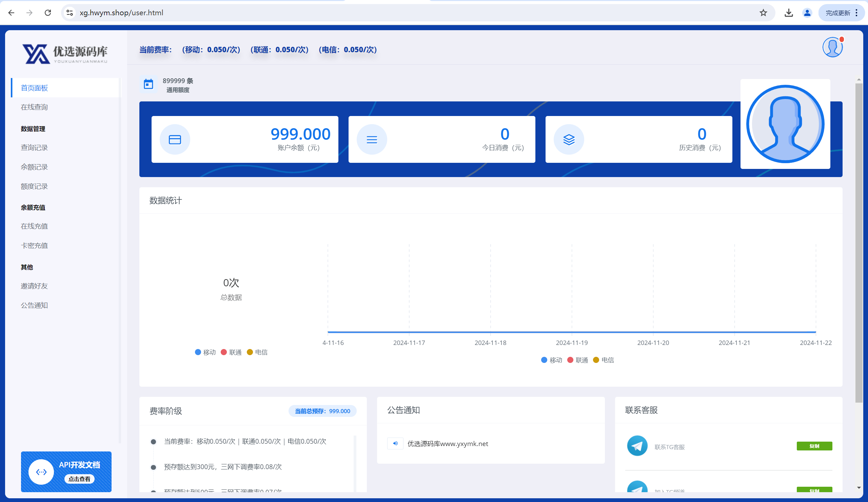Click the large profile avatar image
The width and height of the screenshot is (868, 502).
coord(785,124)
